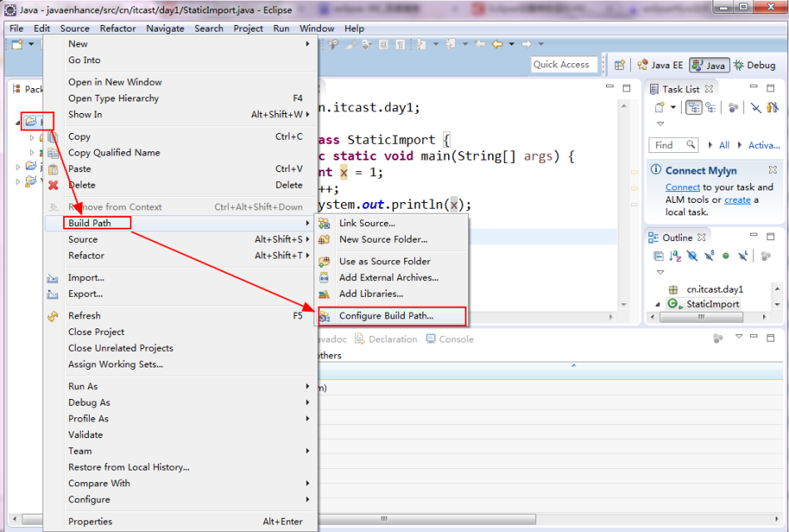The width and height of the screenshot is (789, 532).
Task: Toggle Block Selection Mode icon
Action: pos(383,44)
